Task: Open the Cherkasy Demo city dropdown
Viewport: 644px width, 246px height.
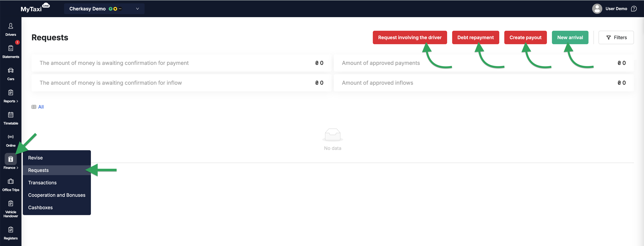Action: coord(104,9)
